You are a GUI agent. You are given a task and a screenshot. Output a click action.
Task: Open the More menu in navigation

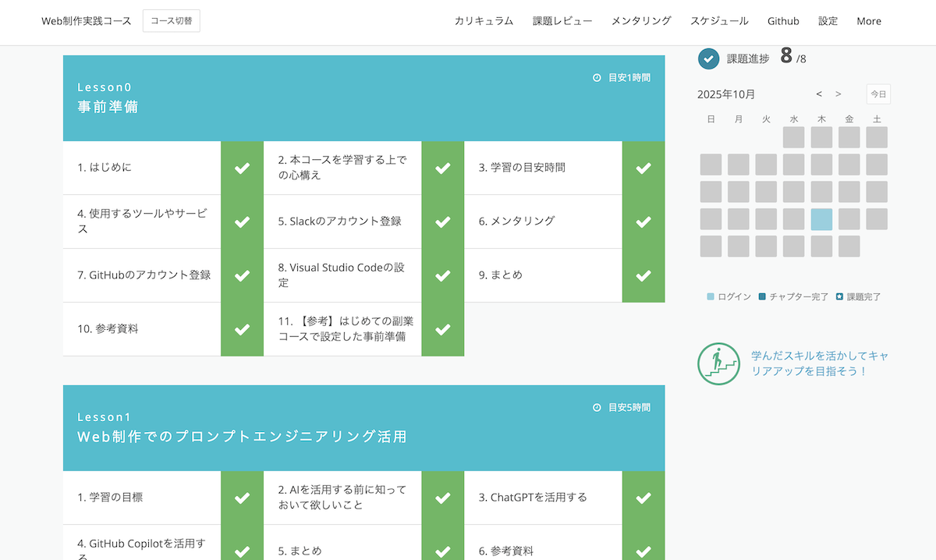[x=868, y=21]
